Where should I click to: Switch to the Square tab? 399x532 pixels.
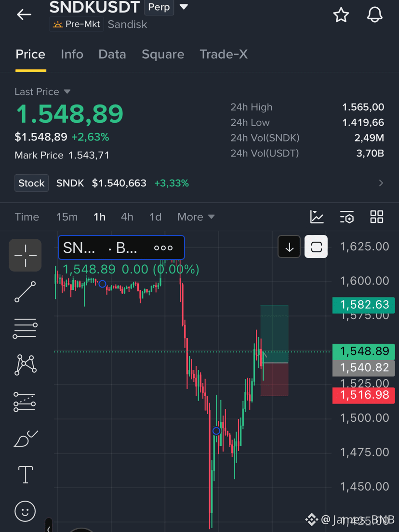point(163,54)
